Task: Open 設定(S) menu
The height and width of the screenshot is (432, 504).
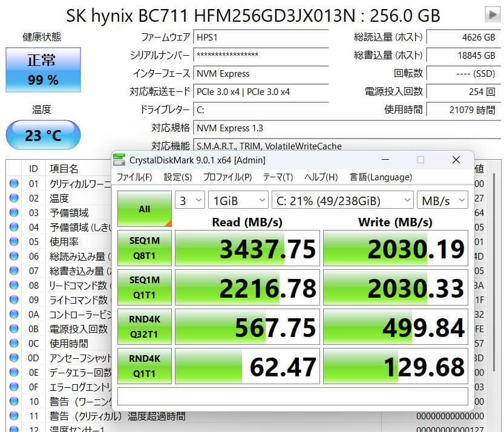Action: [178, 177]
